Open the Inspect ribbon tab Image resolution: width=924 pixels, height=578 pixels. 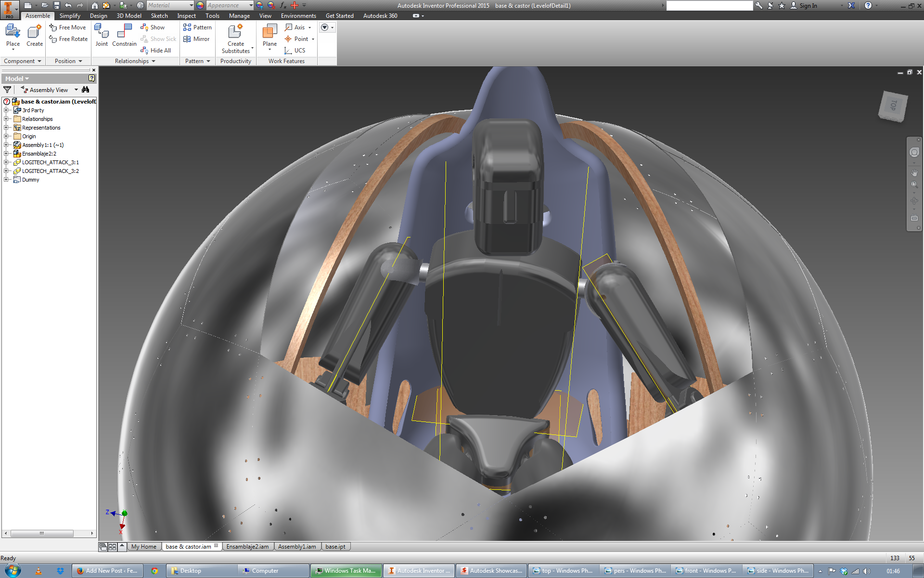pos(186,16)
